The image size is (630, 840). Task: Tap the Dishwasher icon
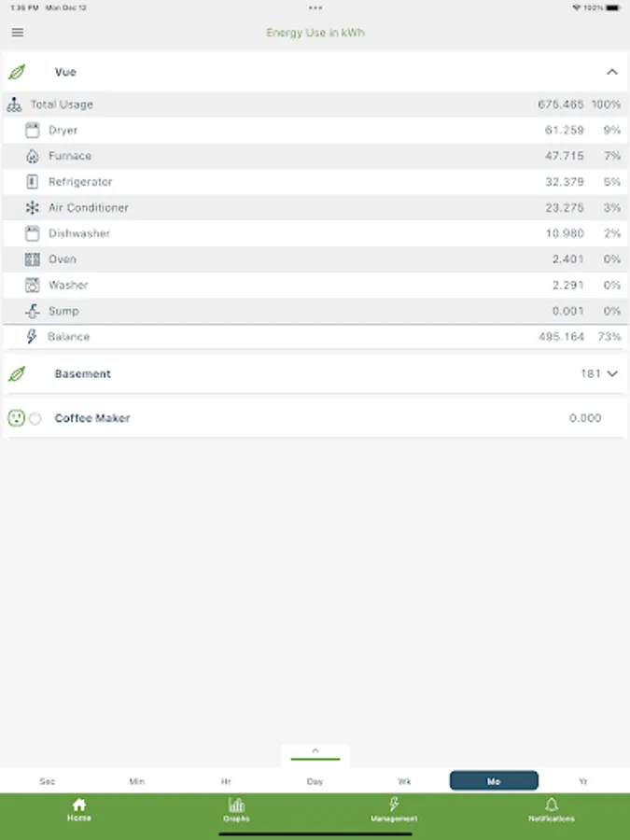33,233
